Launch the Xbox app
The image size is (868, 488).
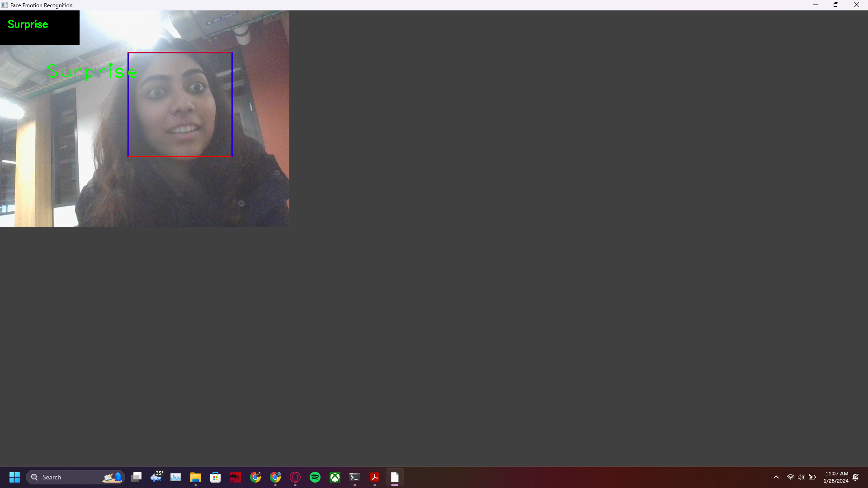point(335,477)
